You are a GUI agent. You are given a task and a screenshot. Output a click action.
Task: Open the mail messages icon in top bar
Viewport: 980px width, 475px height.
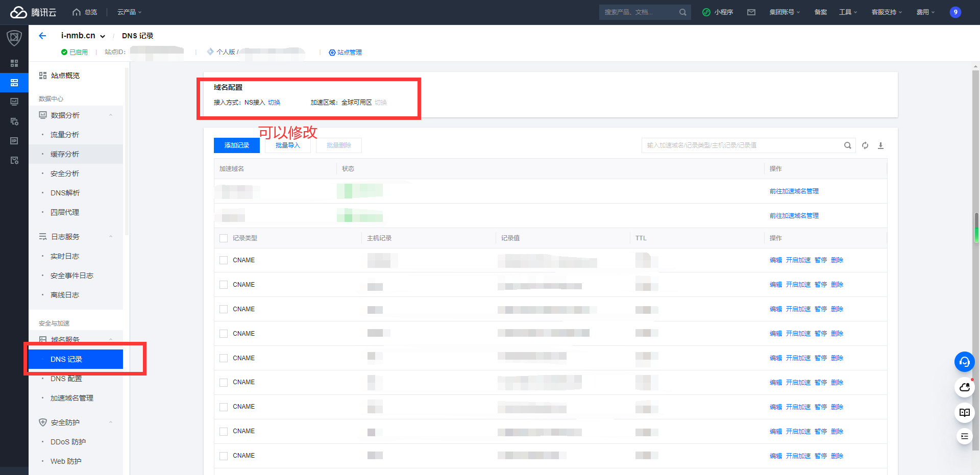[751, 12]
